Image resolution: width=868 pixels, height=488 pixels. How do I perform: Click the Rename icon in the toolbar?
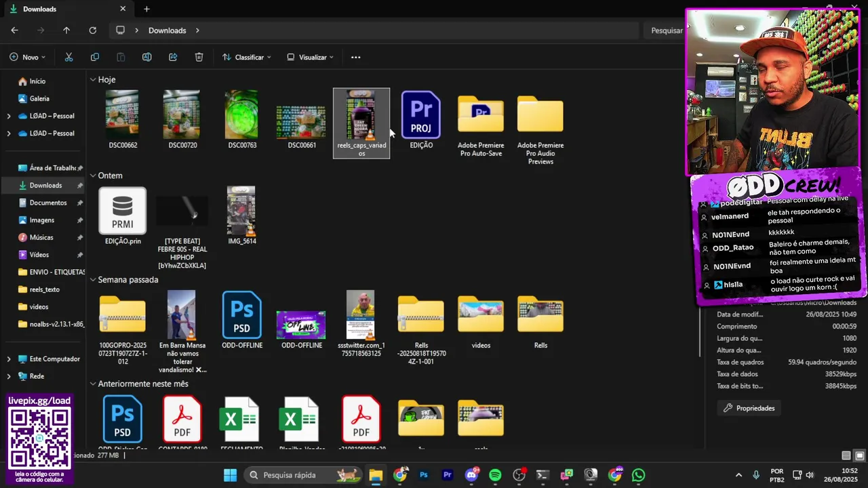point(146,57)
